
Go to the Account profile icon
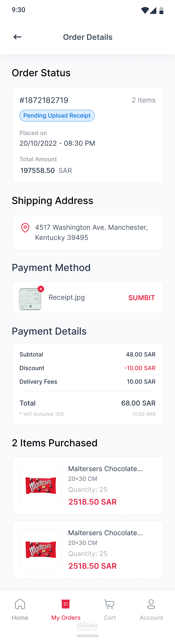151,604
